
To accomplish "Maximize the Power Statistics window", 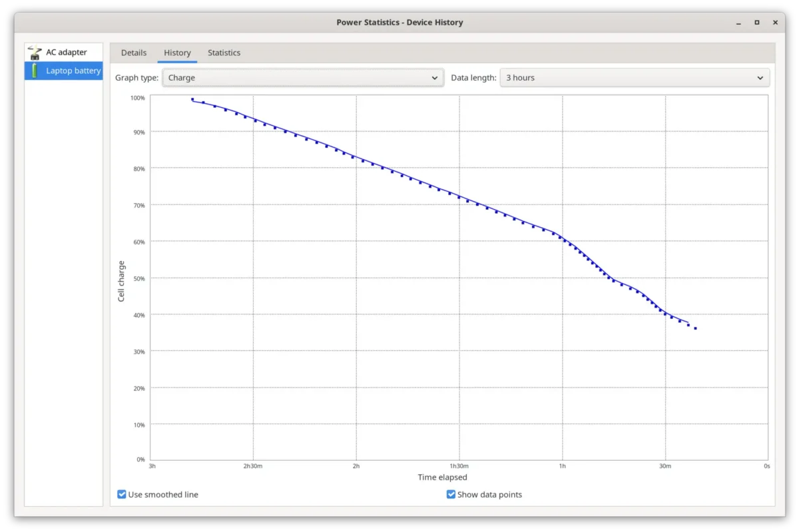I will pos(757,23).
